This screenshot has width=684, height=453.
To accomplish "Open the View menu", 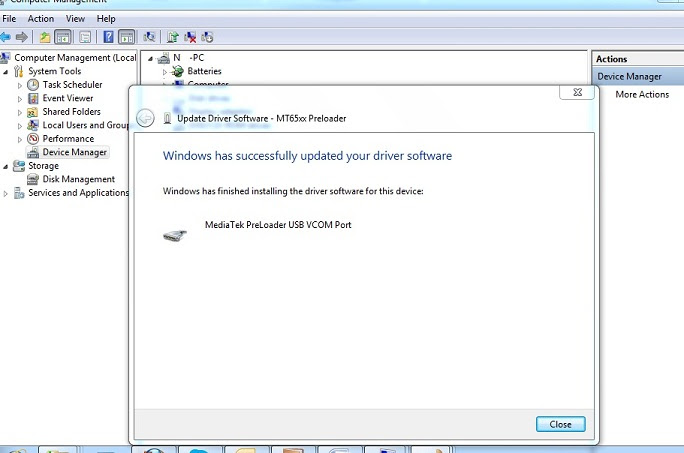I will 75,19.
